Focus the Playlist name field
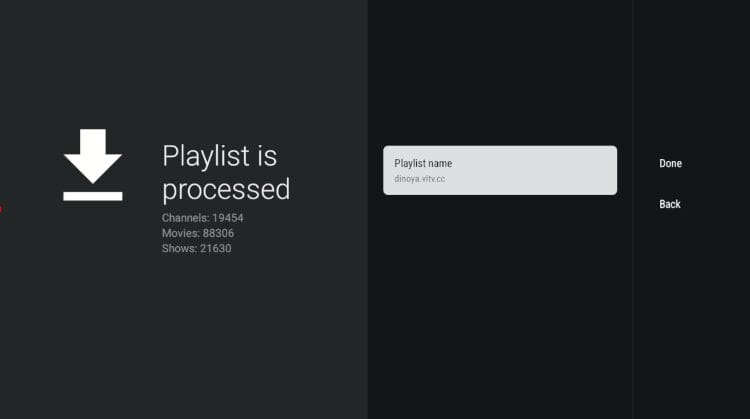This screenshot has width=750, height=419. tap(499, 170)
